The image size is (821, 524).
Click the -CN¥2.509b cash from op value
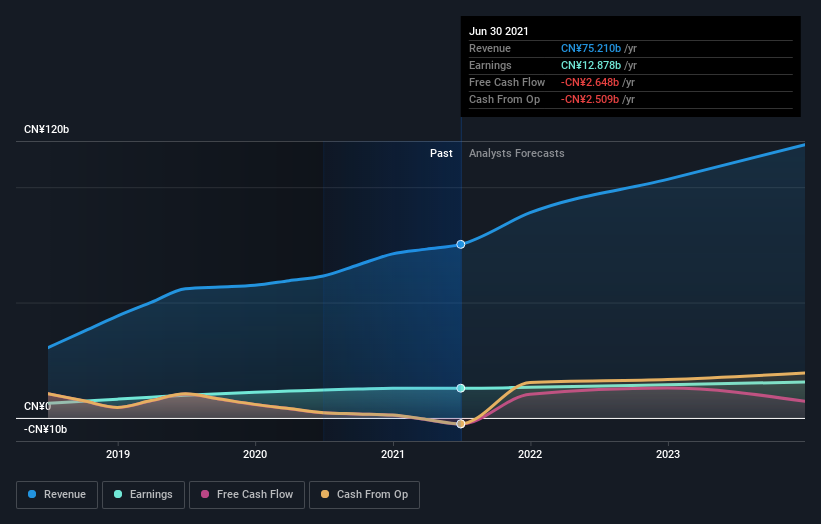[x=590, y=99]
